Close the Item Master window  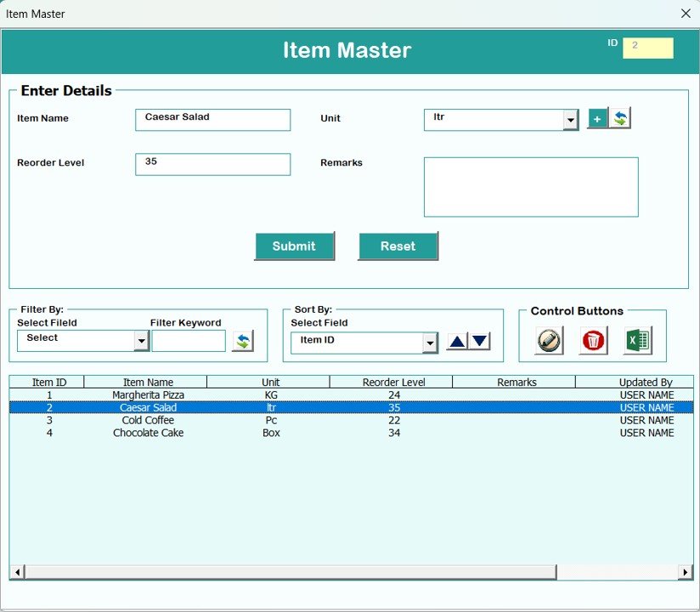pyautogui.click(x=686, y=14)
